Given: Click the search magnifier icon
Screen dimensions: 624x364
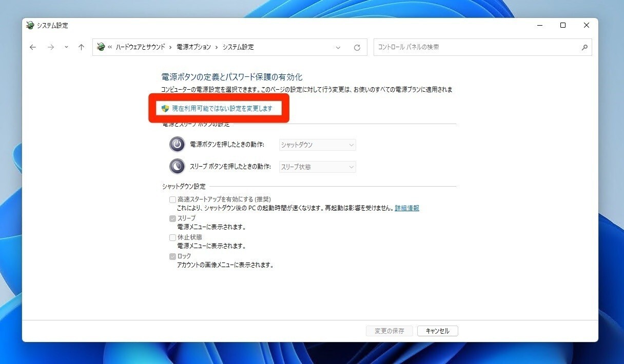Looking at the screenshot, I should [584, 47].
